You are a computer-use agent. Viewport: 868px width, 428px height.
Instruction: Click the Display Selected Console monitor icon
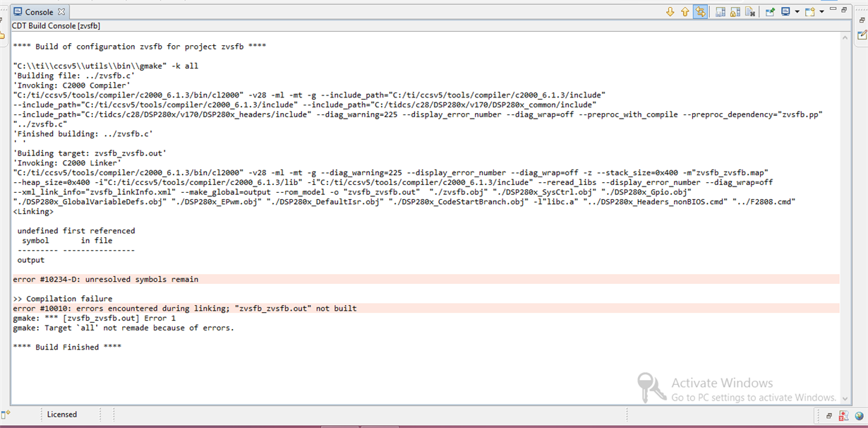coord(785,12)
